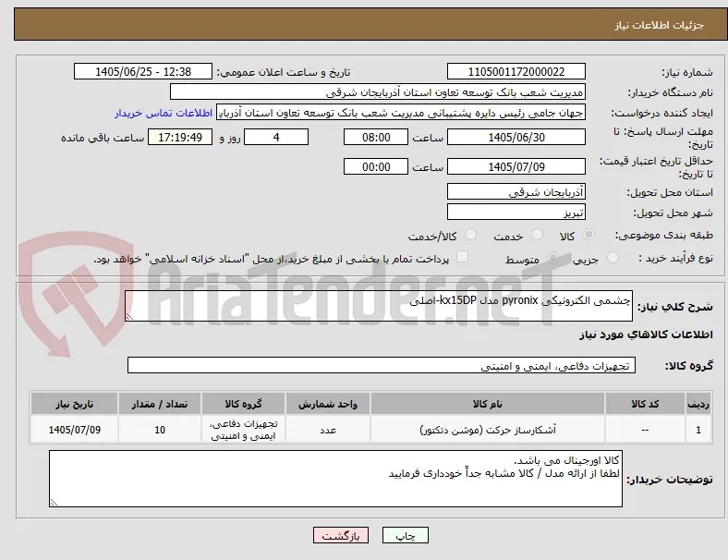This screenshot has height=560, width=728.
Task: Click the buyer notes textarea
Action: tap(335, 479)
